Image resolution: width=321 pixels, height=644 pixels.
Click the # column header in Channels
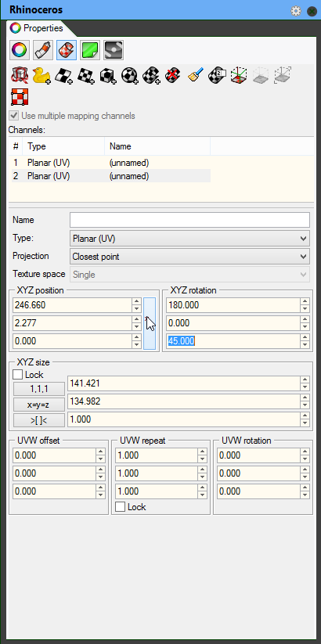tap(16, 146)
